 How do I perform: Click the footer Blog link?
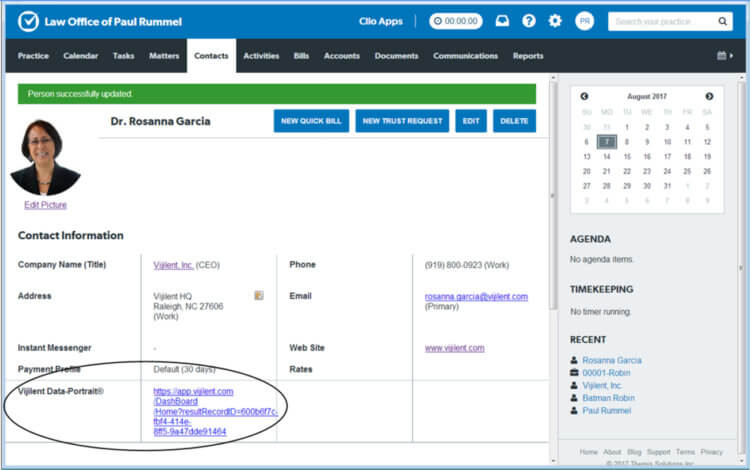(x=634, y=452)
